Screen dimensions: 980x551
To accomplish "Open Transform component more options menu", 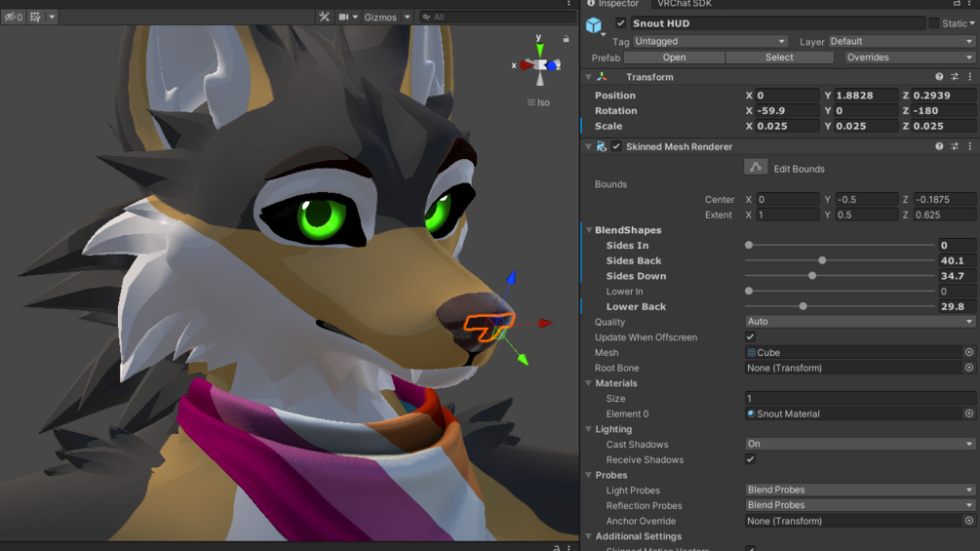I will pos(970,77).
